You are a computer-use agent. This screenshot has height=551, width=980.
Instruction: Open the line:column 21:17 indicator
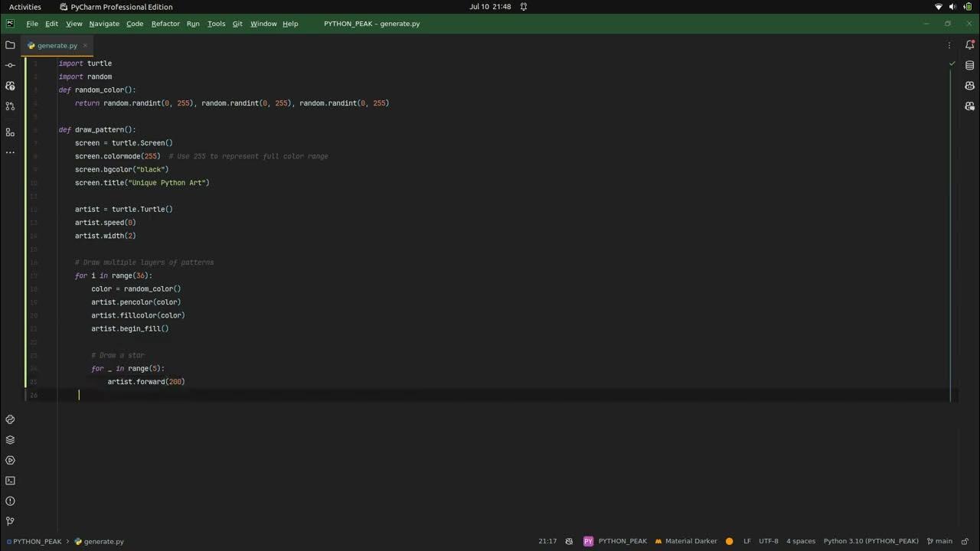point(547,541)
